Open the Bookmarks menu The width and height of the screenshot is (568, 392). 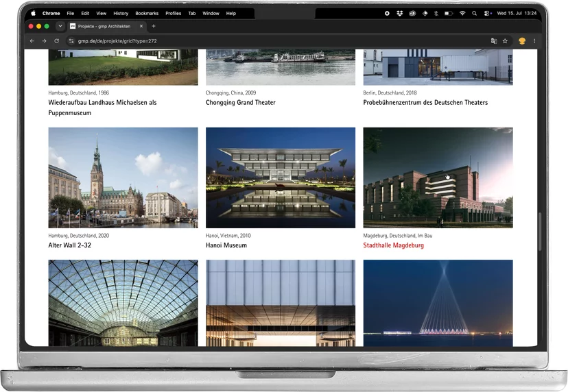(x=147, y=14)
